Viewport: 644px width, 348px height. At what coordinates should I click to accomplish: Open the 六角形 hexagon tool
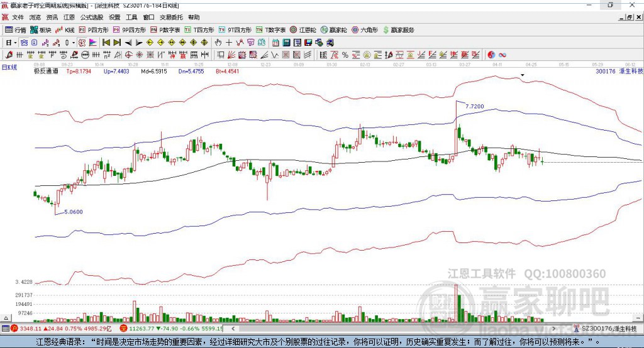pyautogui.click(x=365, y=30)
